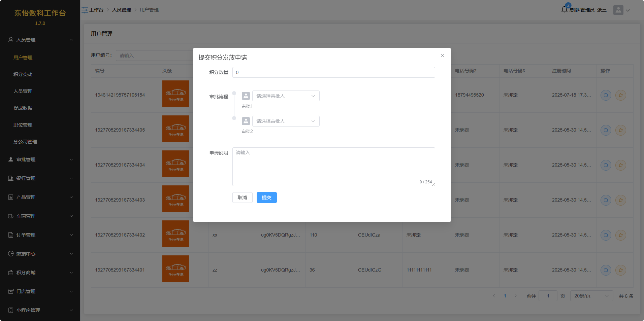Select 积分变动 in the sidebar
The height and width of the screenshot is (321, 644).
(x=23, y=74)
